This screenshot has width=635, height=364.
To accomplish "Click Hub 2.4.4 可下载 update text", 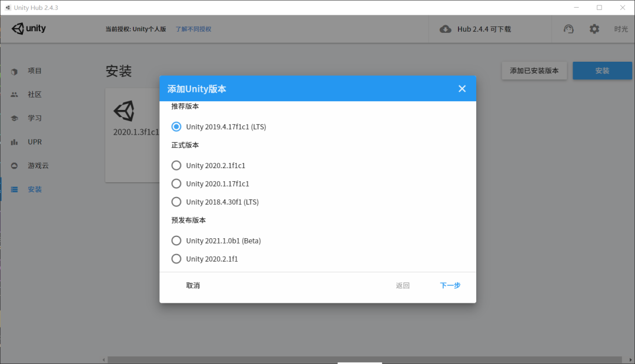I will pyautogui.click(x=484, y=29).
